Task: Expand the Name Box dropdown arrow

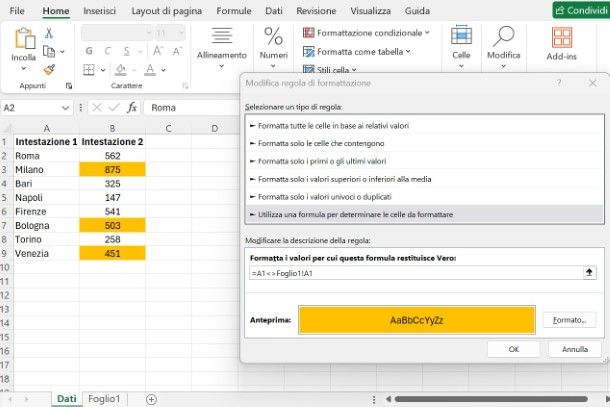Action: tap(65, 108)
